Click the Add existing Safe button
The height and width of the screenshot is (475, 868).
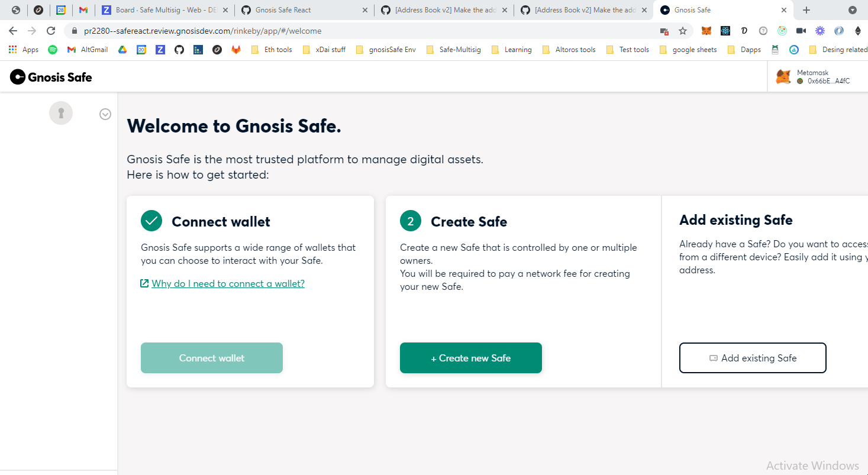(x=753, y=358)
